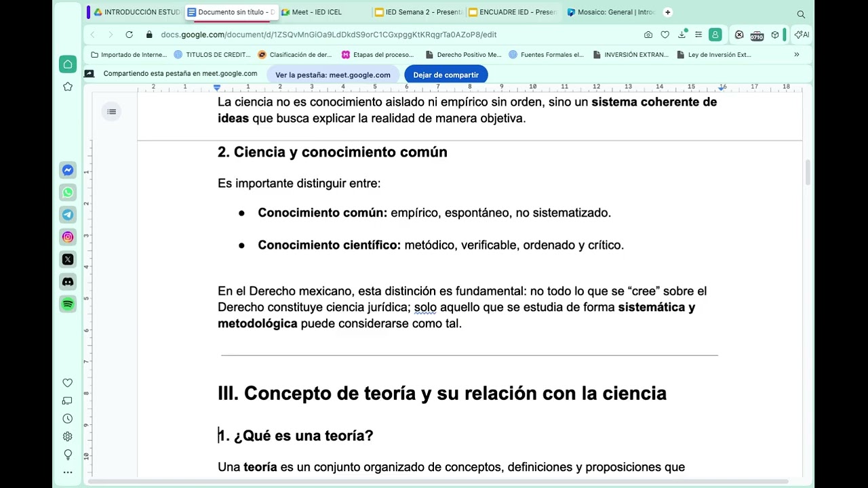Open the AI assistant button
868x488 pixels.
coord(802,35)
